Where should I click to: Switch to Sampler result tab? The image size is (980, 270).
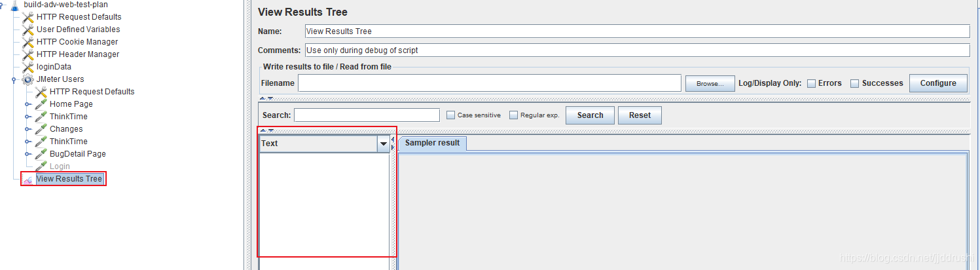(x=432, y=143)
